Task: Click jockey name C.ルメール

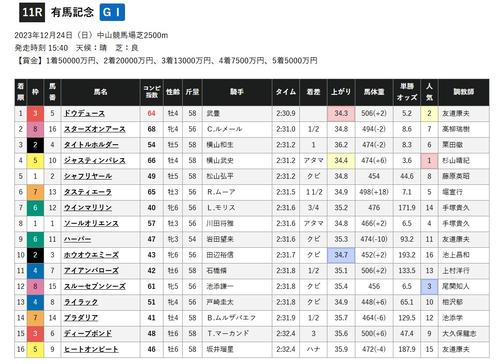Action: point(224,129)
